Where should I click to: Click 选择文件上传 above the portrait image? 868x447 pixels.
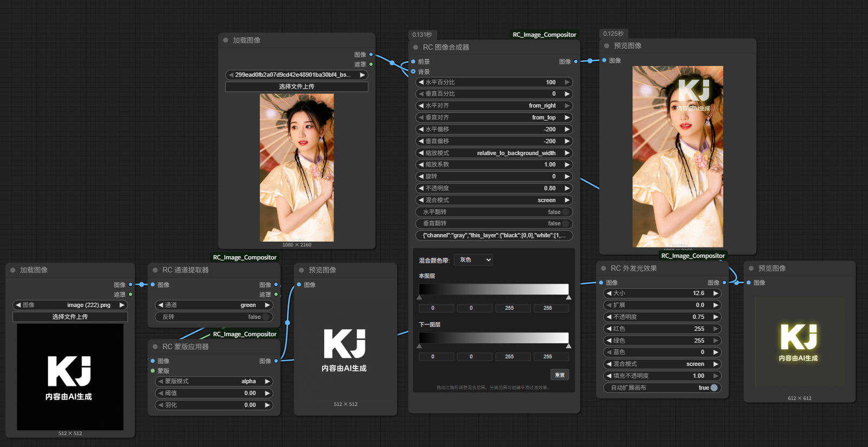coord(297,86)
